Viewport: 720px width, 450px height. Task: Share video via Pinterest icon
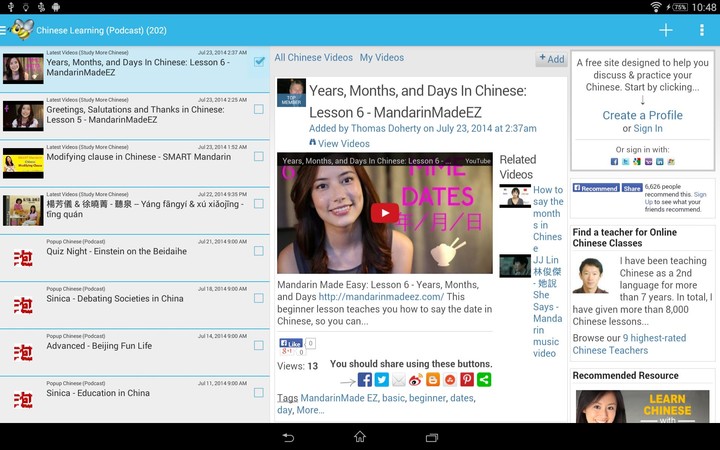tap(467, 380)
